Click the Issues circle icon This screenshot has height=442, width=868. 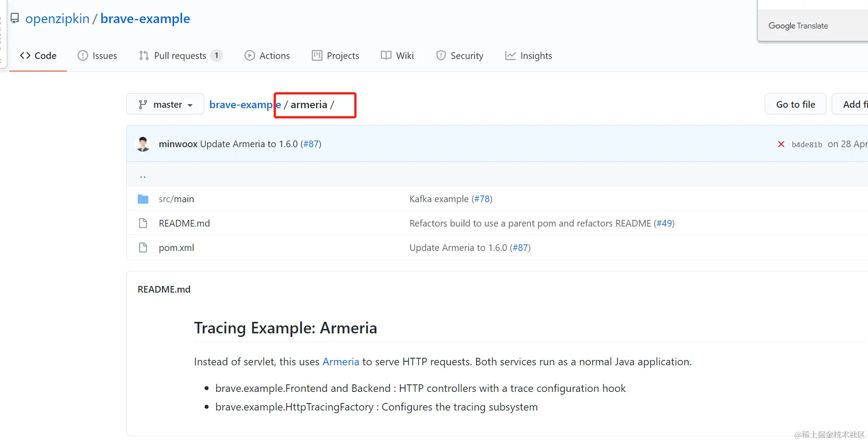tap(83, 55)
